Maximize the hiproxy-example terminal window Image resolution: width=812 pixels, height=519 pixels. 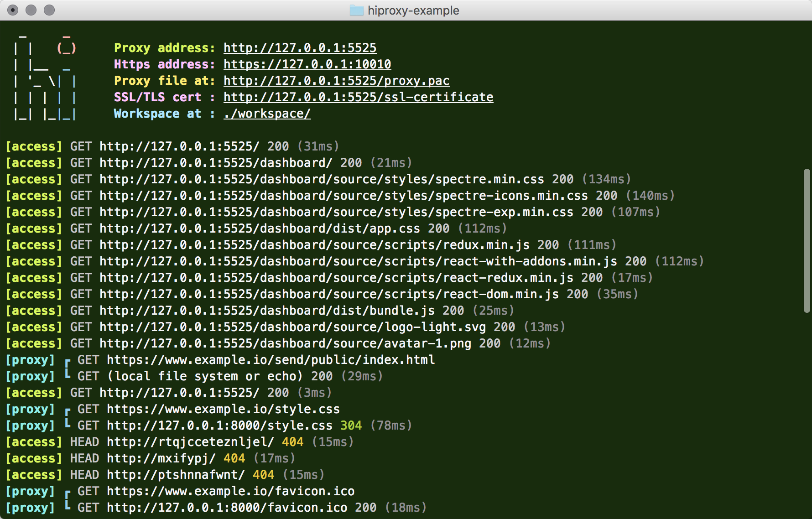pyautogui.click(x=49, y=10)
